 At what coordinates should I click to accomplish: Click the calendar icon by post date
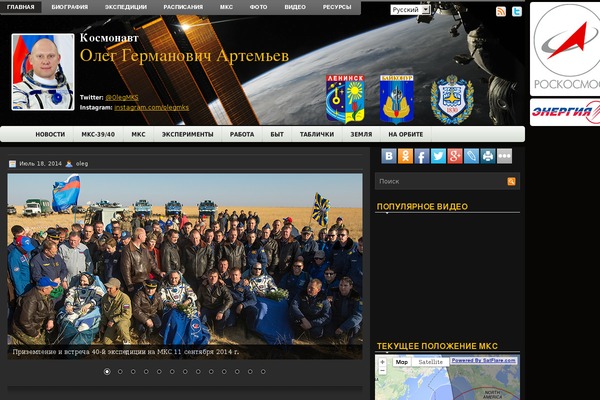click(x=12, y=164)
